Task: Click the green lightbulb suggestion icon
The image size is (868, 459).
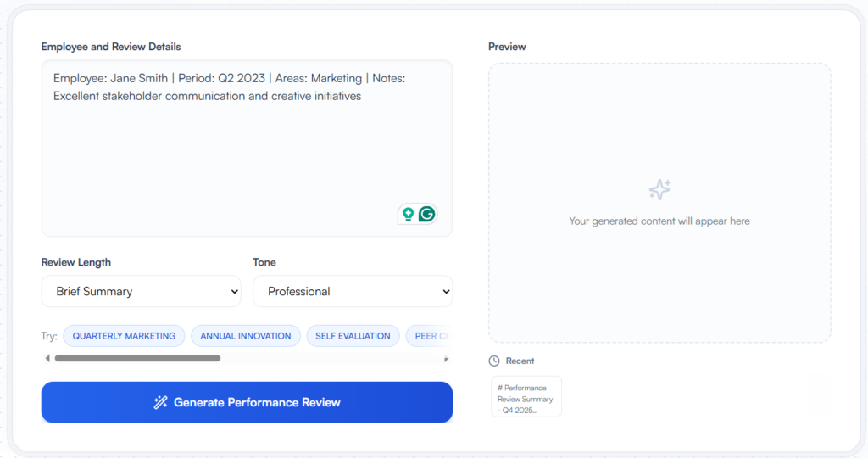Action: [408, 214]
